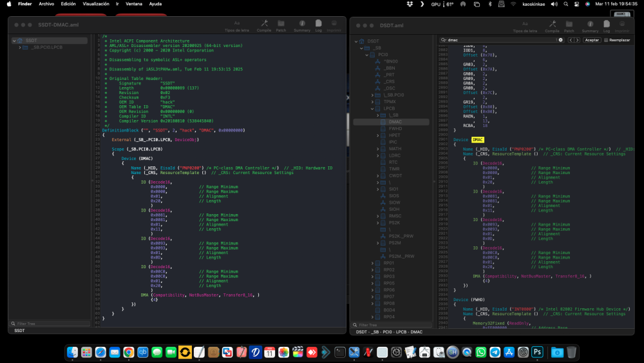Open the Finder menu

[x=24, y=4]
